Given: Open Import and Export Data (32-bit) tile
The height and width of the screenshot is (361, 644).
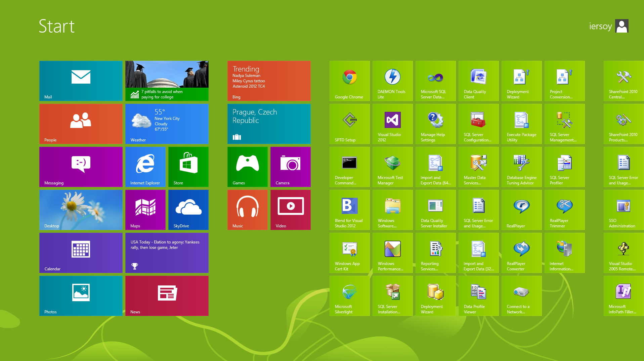Looking at the screenshot, I should pyautogui.click(x=479, y=253).
